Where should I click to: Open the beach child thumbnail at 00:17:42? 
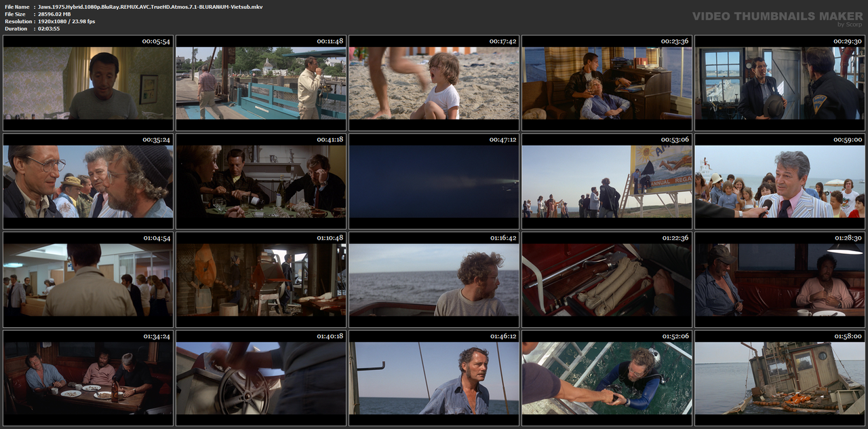pyautogui.click(x=434, y=83)
